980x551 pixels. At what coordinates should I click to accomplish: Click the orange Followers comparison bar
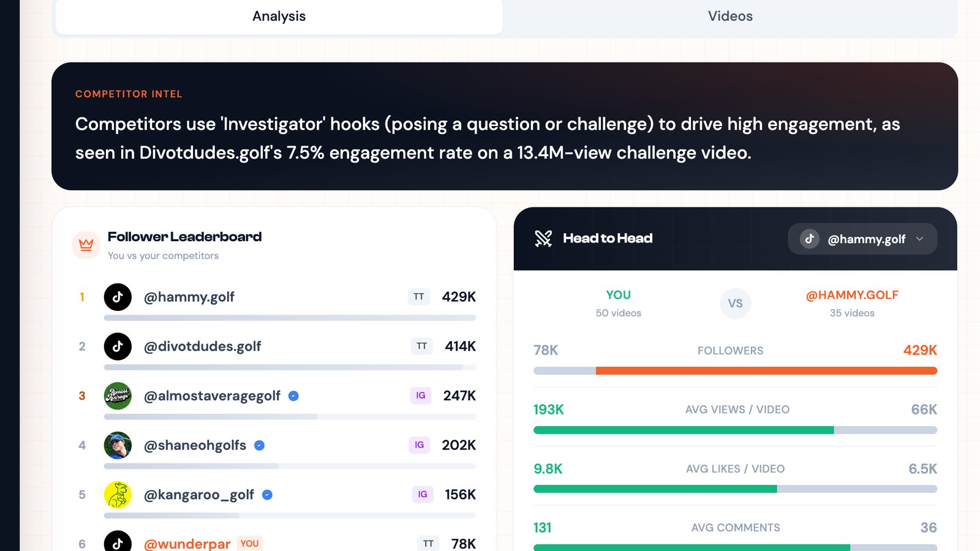coord(766,371)
